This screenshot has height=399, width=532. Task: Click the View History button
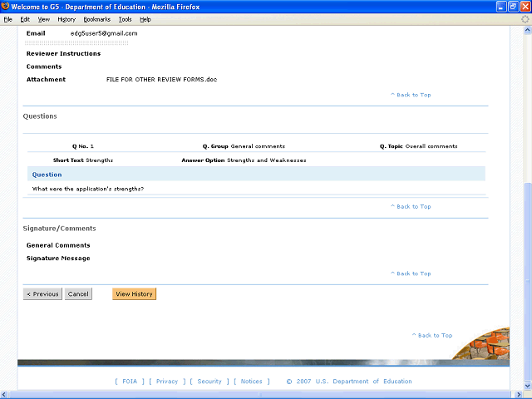point(135,293)
